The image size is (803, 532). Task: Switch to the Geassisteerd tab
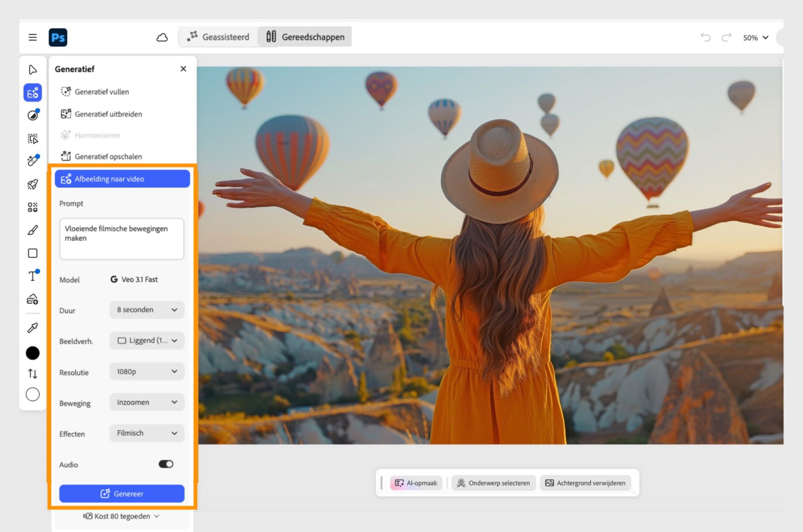coord(218,37)
